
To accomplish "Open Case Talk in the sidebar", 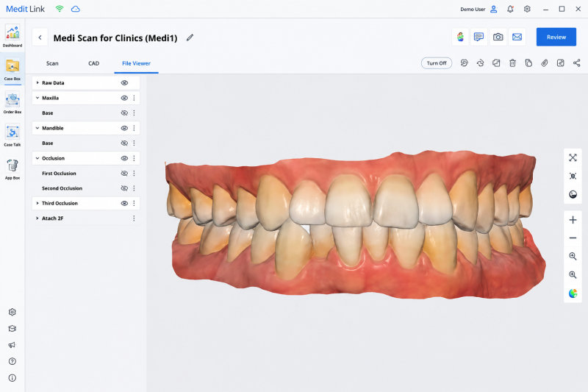I will tap(12, 136).
